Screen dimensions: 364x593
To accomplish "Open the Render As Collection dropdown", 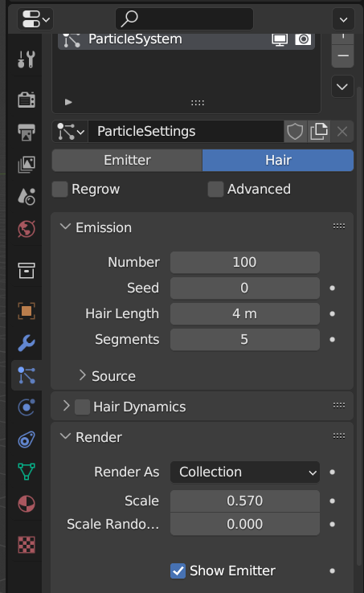I will pyautogui.click(x=245, y=472).
